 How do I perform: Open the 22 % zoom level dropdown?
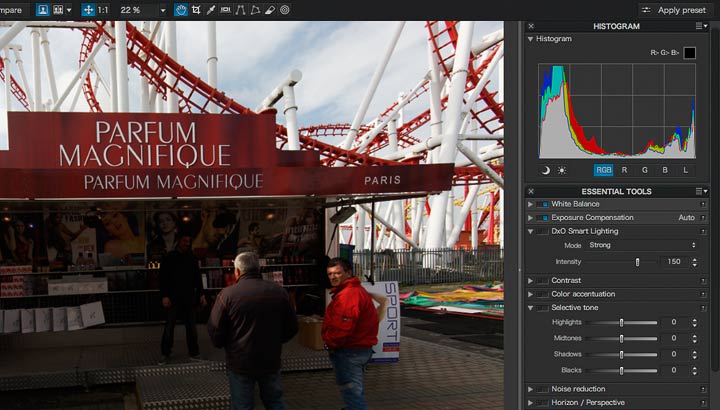coord(163,10)
